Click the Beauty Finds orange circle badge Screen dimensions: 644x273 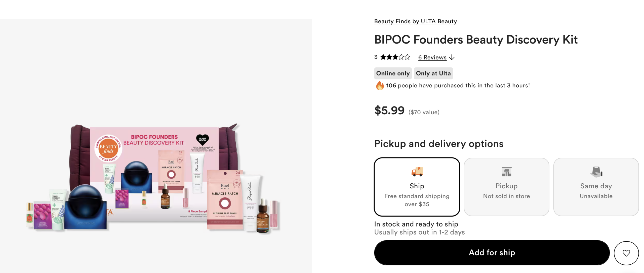click(108, 149)
